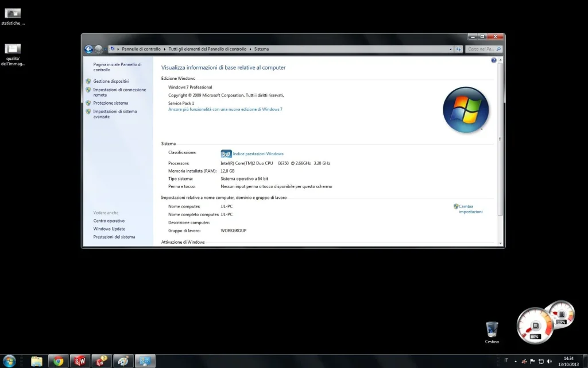Click the Service Pack 1 text
588x368 pixels.
[x=181, y=103]
